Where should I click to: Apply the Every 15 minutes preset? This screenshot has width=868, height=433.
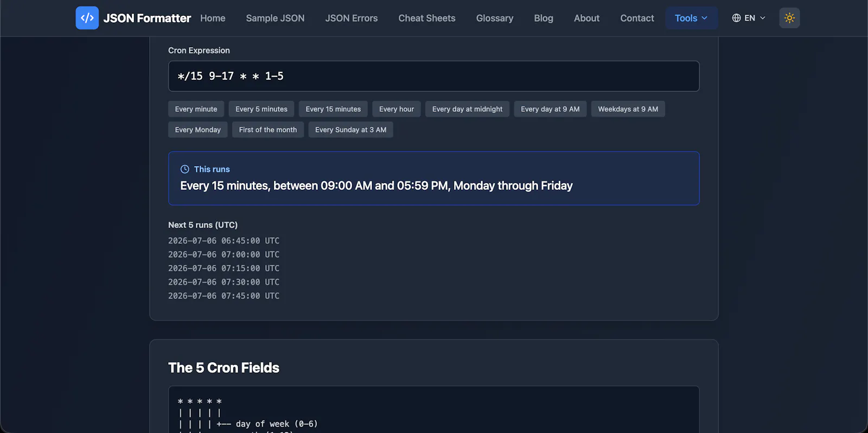(x=333, y=109)
